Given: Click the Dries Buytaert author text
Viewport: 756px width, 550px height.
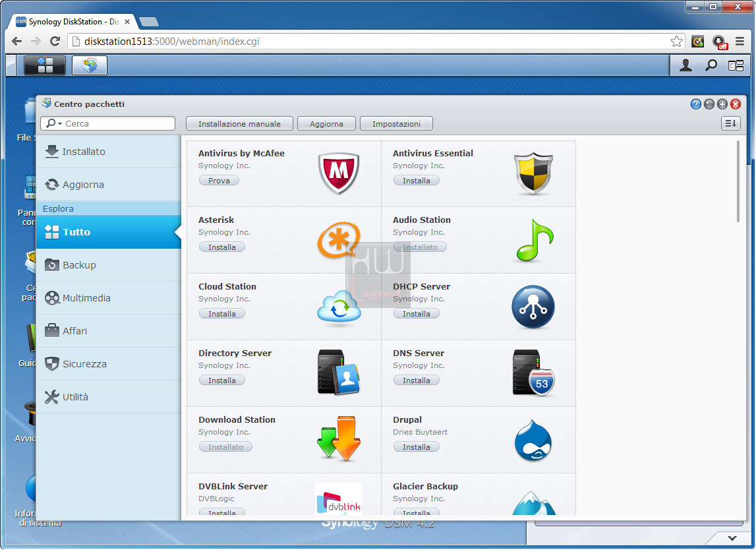Looking at the screenshot, I should coord(420,432).
